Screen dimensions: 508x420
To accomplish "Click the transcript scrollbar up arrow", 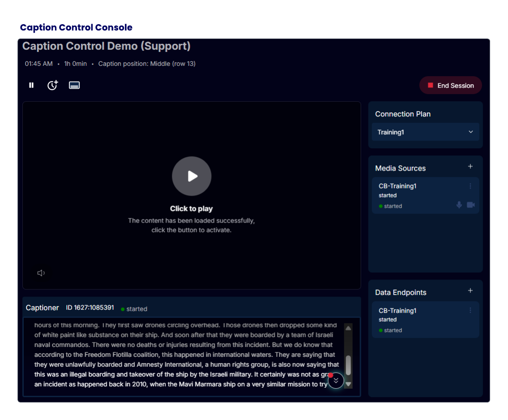I will coord(348,328).
